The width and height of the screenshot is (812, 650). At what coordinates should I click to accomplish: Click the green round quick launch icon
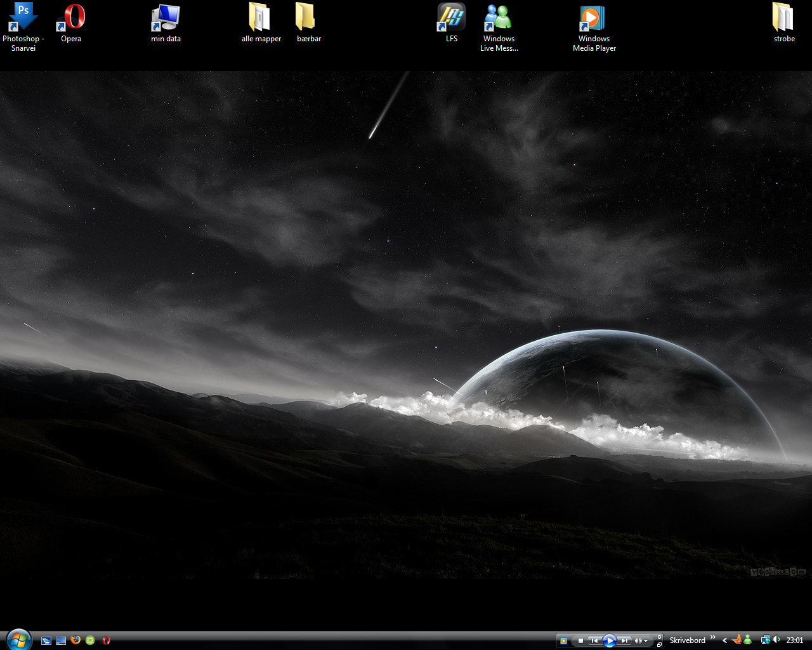[x=90, y=640]
